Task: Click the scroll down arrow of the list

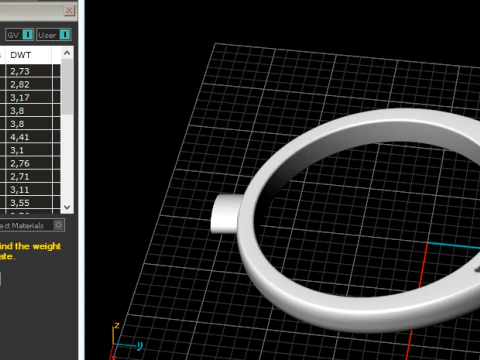Action: pyautogui.click(x=67, y=207)
